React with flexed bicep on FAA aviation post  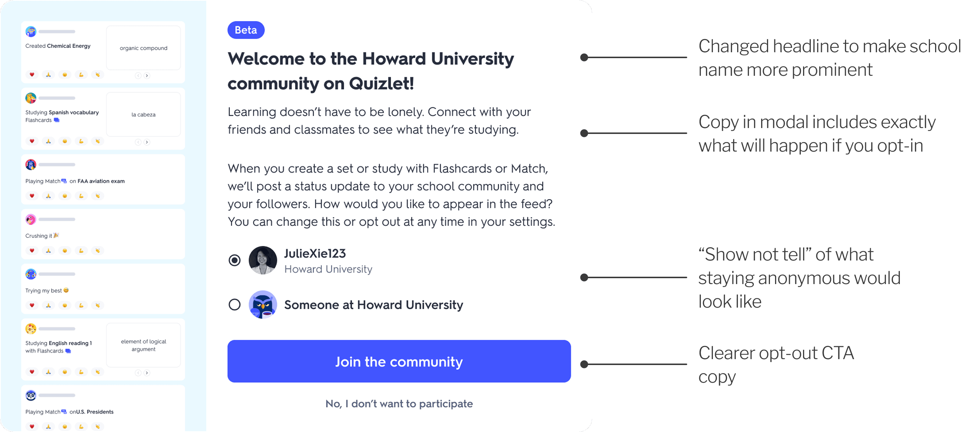[81, 196]
